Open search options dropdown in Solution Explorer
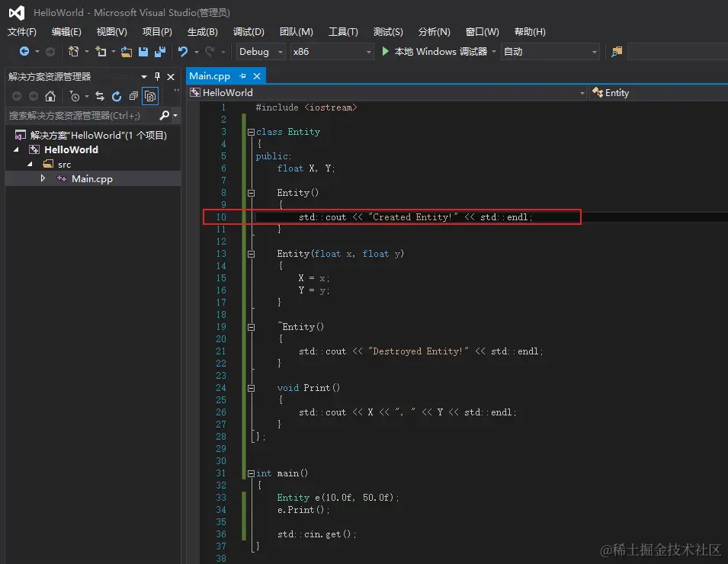The width and height of the screenshot is (728, 564). pos(175,115)
